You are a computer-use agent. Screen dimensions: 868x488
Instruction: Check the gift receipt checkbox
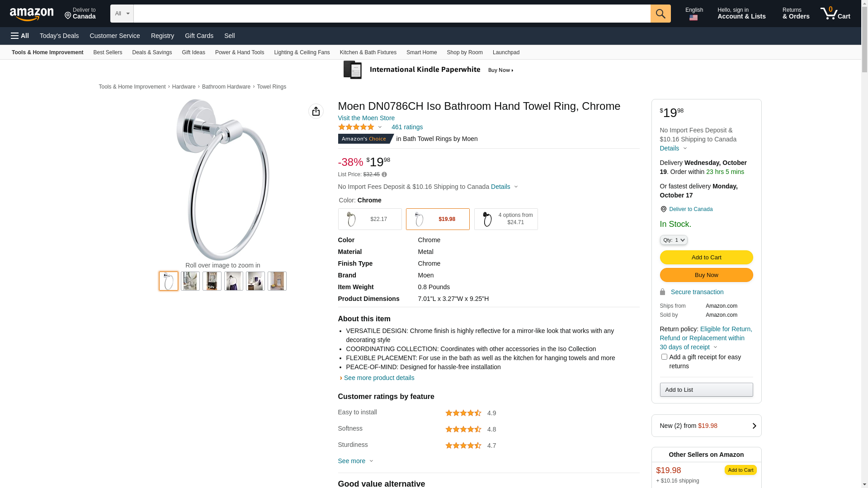coord(664,357)
